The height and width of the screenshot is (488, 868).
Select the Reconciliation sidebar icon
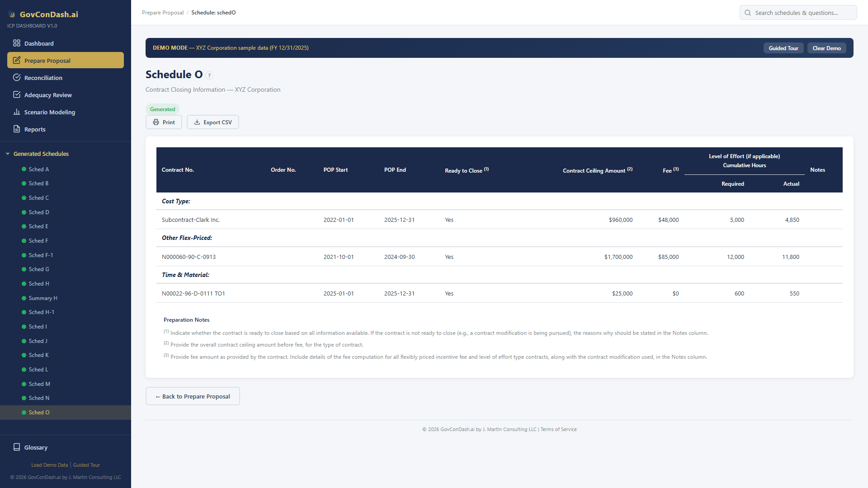click(17, 77)
